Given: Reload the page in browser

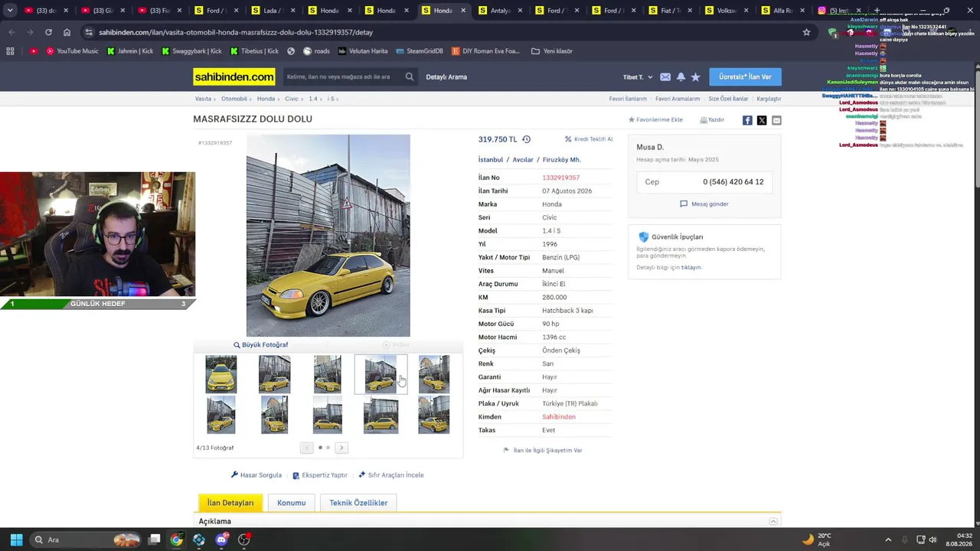Looking at the screenshot, I should 48,32.
